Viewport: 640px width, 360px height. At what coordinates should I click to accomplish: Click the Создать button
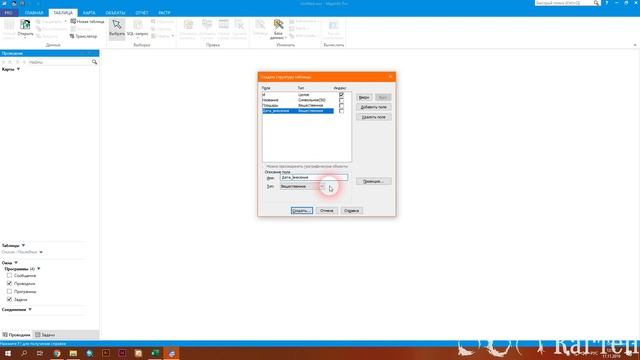(x=302, y=211)
